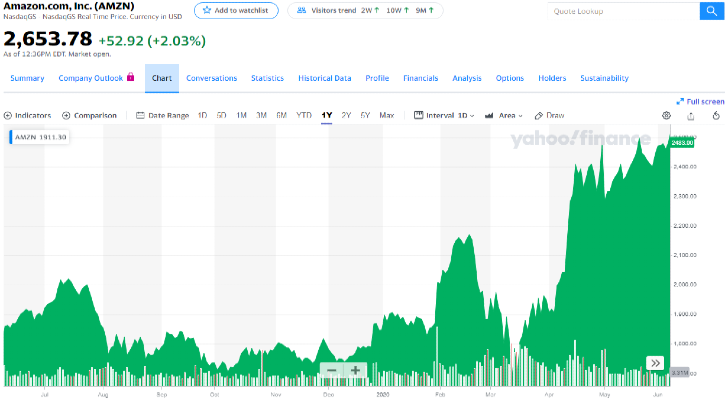The width and height of the screenshot is (728, 400).
Task: Open the Area chart type dropdown
Action: 504,116
